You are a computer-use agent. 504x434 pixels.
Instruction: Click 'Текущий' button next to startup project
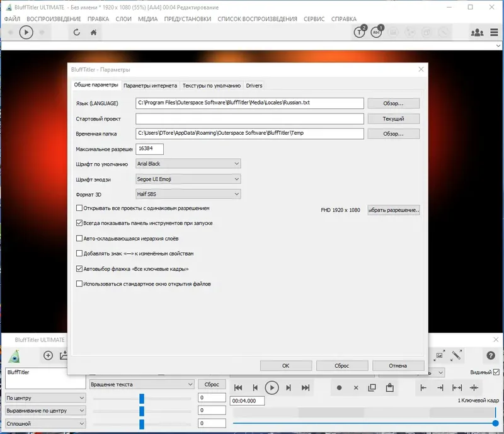(x=393, y=118)
